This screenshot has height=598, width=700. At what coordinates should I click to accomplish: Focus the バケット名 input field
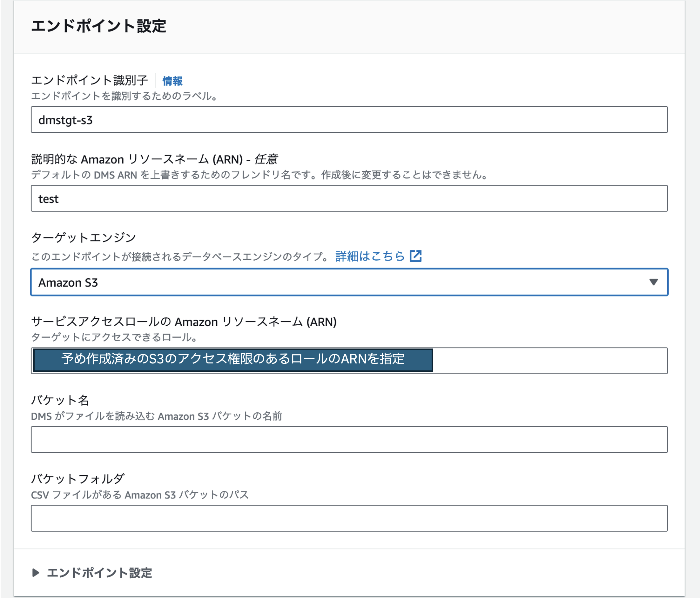pyautogui.click(x=349, y=439)
